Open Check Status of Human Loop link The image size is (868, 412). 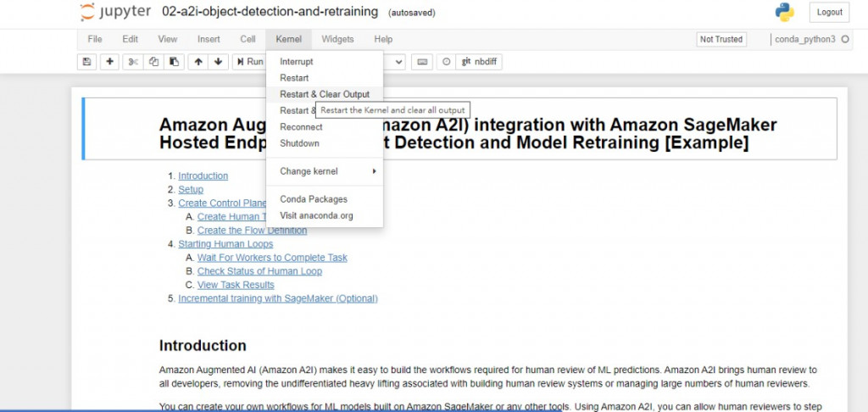click(x=259, y=271)
